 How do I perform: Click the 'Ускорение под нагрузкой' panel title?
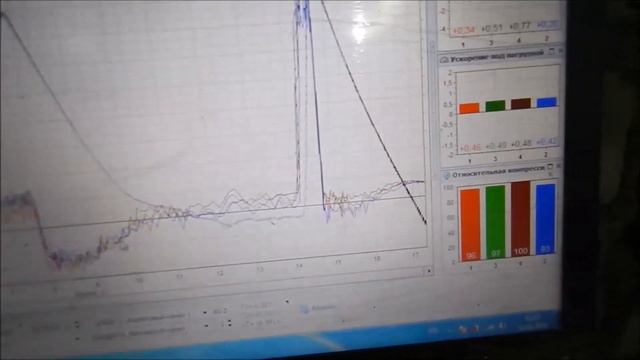tap(498, 56)
